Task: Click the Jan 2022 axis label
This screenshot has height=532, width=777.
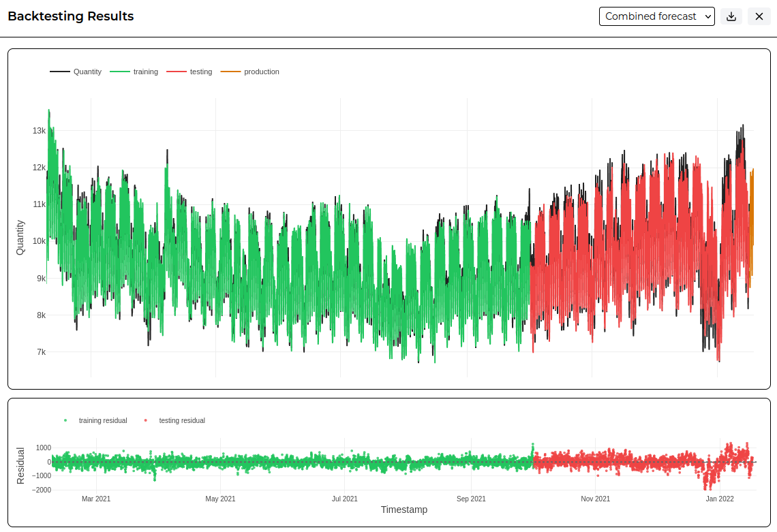Action: [x=720, y=499]
